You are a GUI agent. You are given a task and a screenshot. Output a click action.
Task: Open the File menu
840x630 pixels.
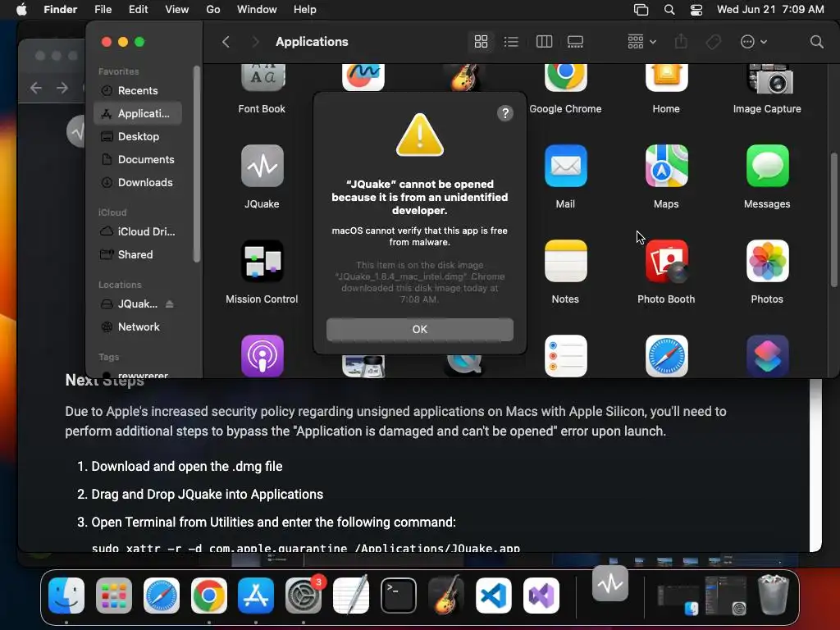click(103, 10)
